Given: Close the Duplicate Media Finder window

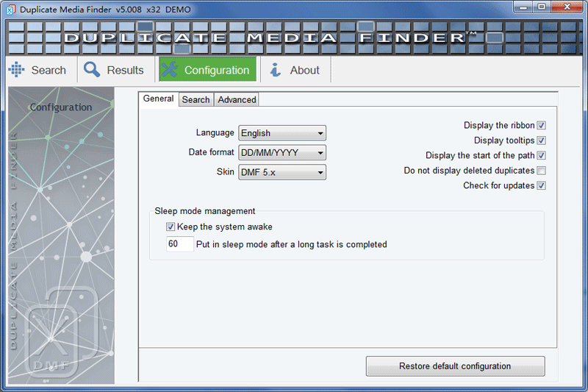Looking at the screenshot, I should pyautogui.click(x=567, y=7).
